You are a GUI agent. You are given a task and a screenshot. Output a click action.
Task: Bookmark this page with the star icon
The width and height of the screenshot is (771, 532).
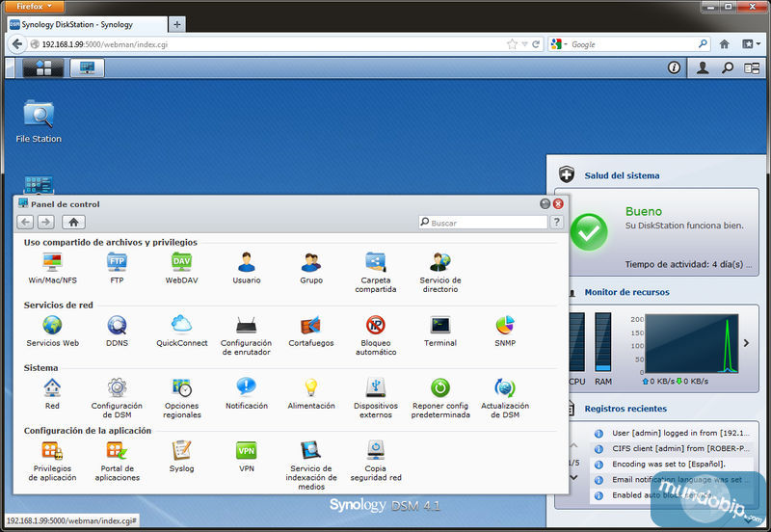[x=512, y=44]
